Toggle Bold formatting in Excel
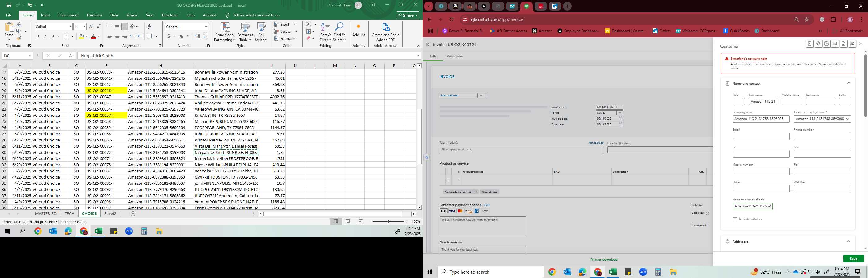Viewport: 868px width, 278px height. (x=38, y=36)
